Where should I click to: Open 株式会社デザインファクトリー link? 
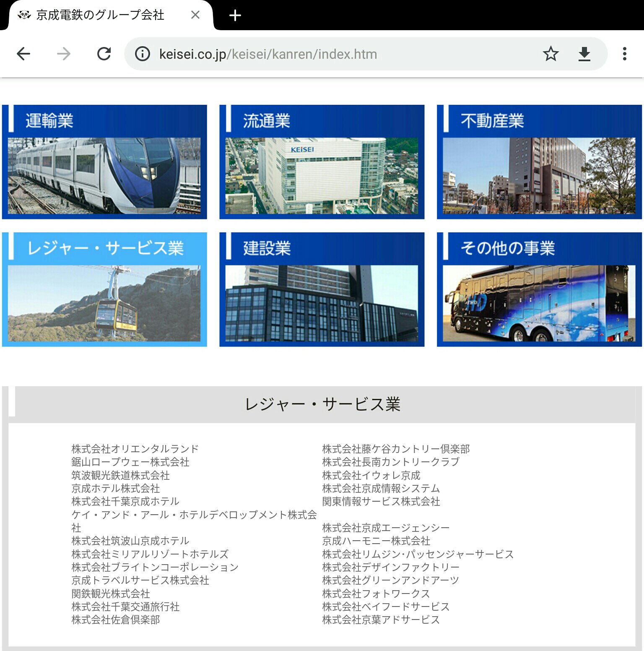[391, 567]
